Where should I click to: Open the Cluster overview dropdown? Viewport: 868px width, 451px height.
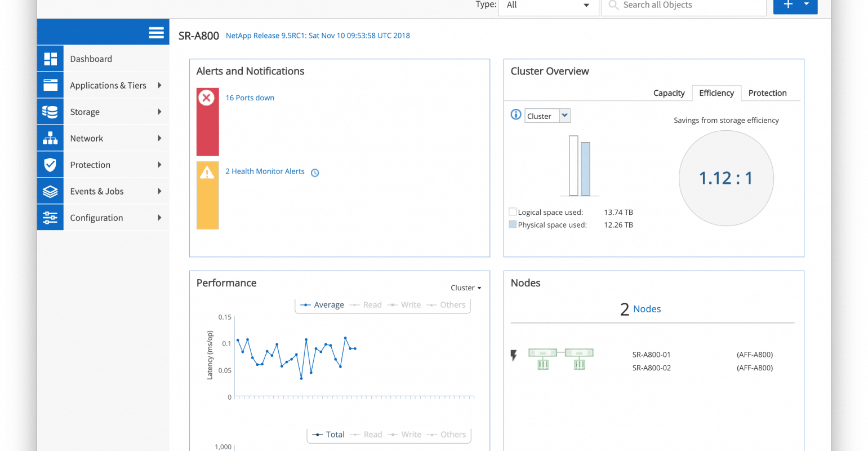(x=547, y=116)
